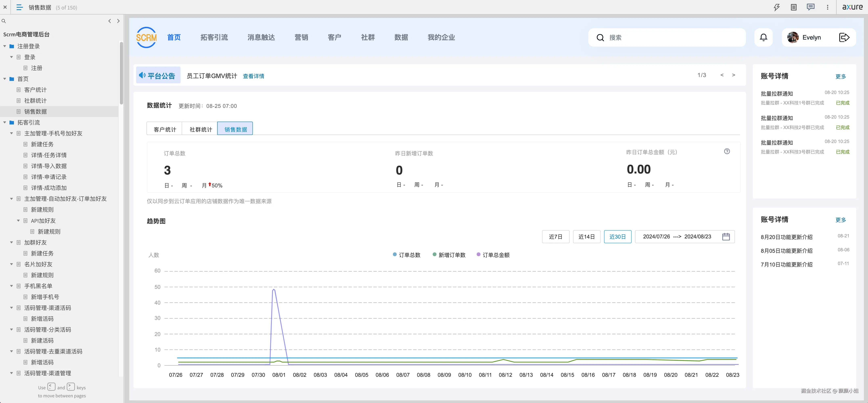The width and height of the screenshot is (868, 403).
Task: Open the calendar icon beside the date range
Action: (726, 237)
